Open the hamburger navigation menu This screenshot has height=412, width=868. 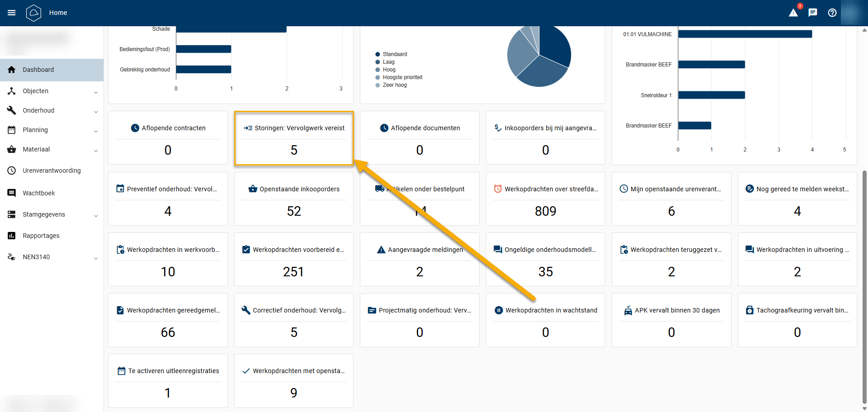(x=12, y=13)
